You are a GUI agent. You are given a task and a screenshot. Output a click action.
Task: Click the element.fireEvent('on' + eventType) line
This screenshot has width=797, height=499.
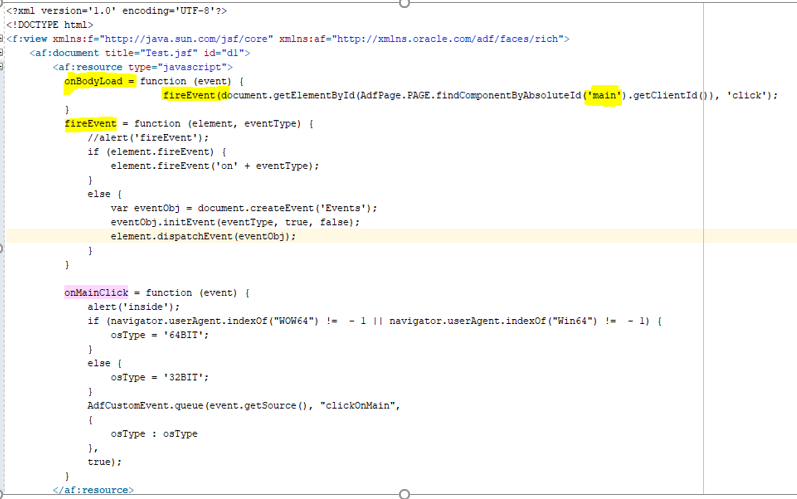[214, 166]
